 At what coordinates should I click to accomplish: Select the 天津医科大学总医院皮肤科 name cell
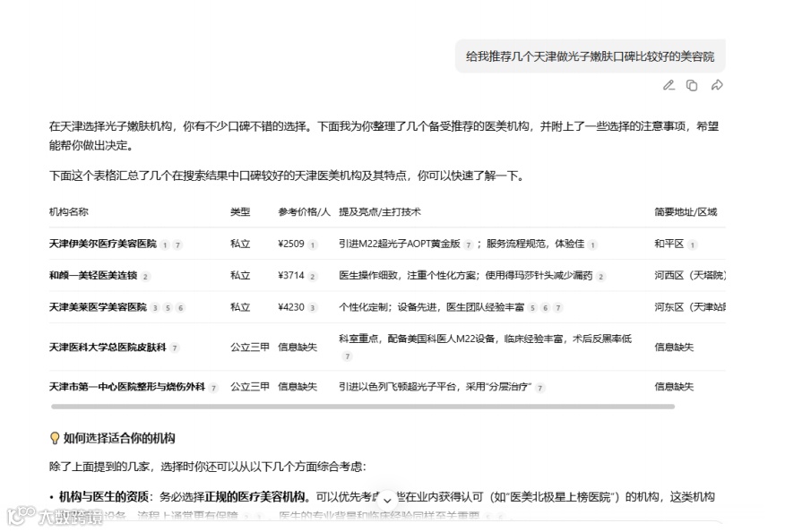click(x=108, y=347)
